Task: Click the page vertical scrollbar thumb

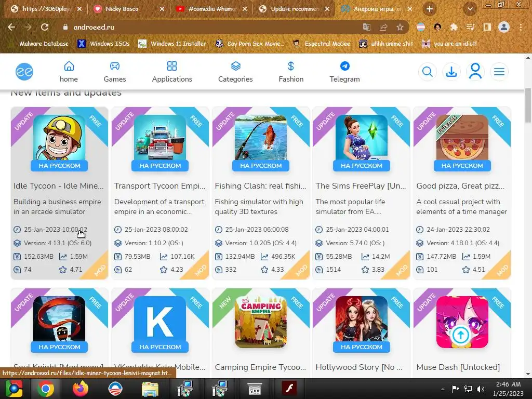Action: (528, 105)
